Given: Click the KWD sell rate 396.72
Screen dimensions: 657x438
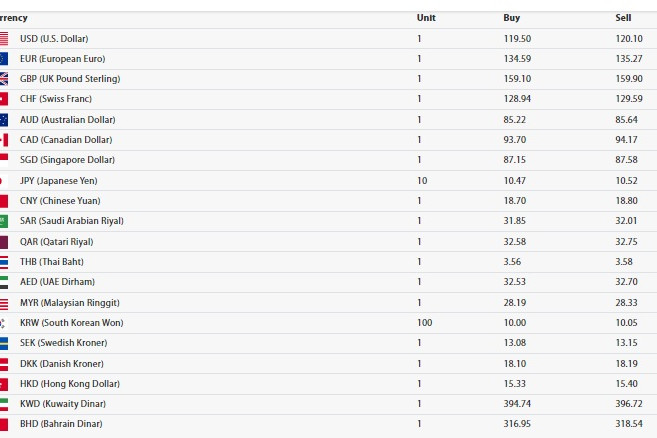Looking at the screenshot, I should (x=629, y=404).
